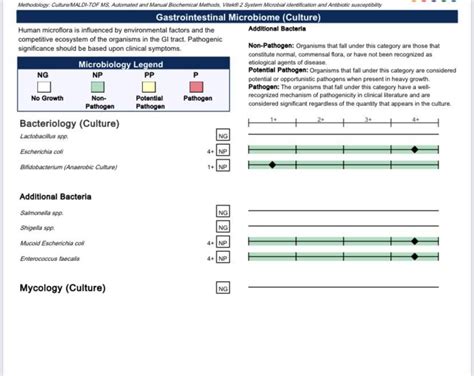Click the Microbiology Legend title bar
474x376 pixels.
click(x=123, y=64)
